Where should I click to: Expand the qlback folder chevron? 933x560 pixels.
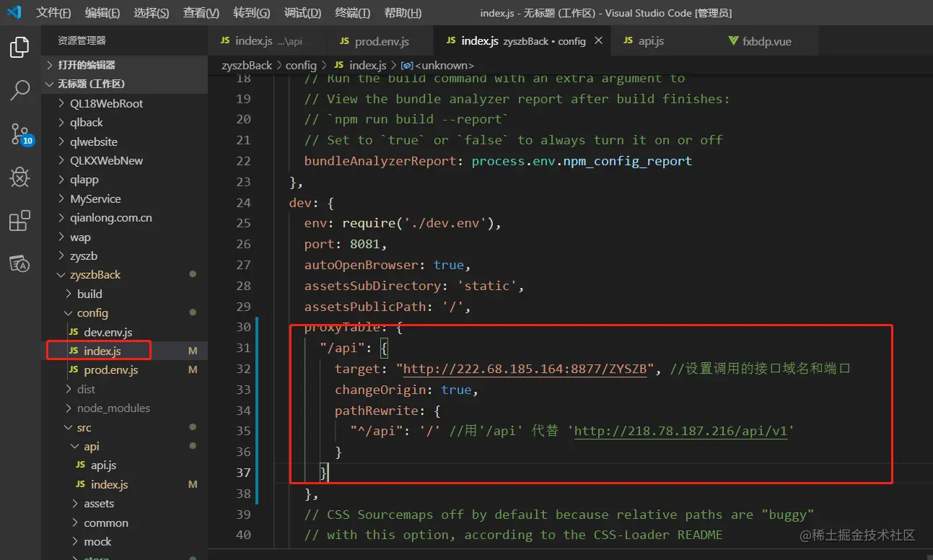pos(61,122)
